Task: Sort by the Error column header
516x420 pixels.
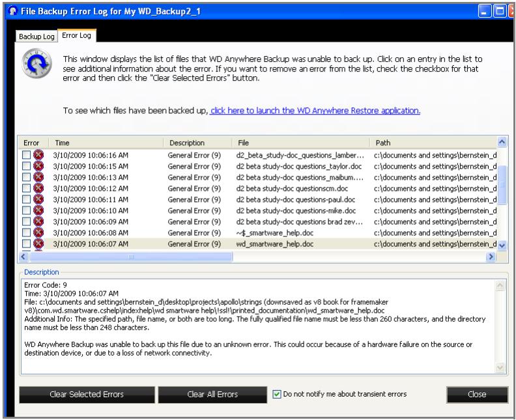Action: [33, 143]
